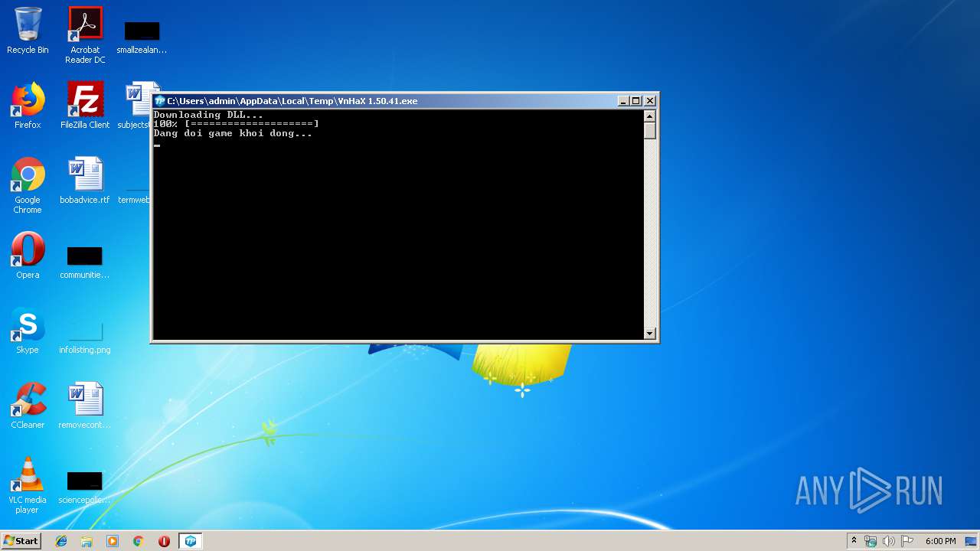
Task: Open Windows Media Player taskbar icon
Action: click(113, 541)
